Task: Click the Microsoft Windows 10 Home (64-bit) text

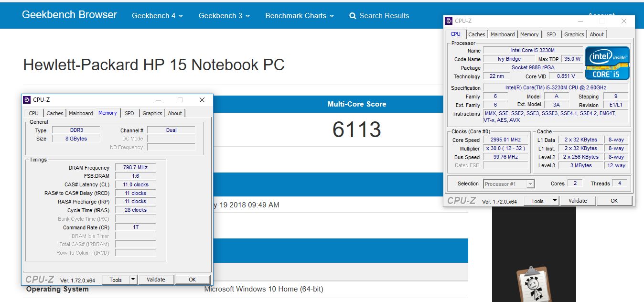Action: pos(264,289)
